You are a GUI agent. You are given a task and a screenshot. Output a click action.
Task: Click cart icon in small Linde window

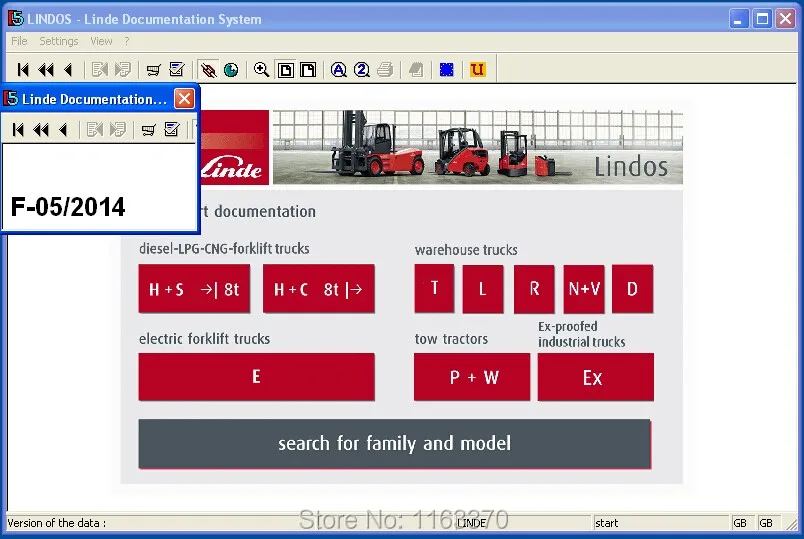tap(148, 129)
